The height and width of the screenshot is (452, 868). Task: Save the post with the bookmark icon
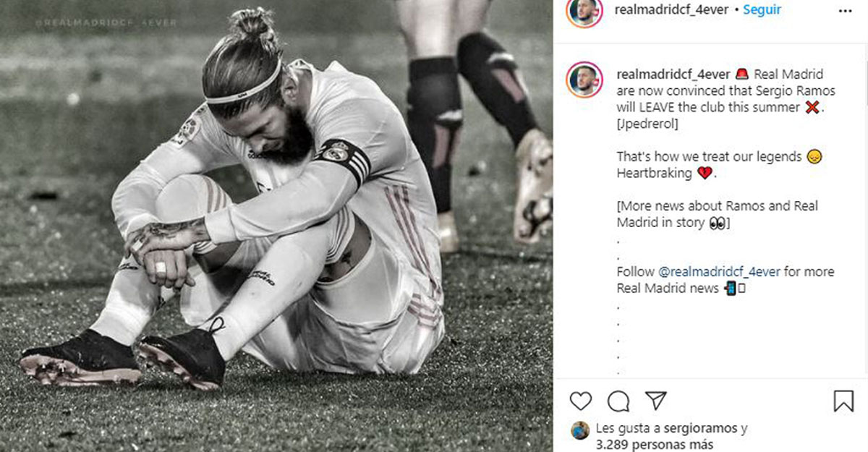[x=843, y=401]
